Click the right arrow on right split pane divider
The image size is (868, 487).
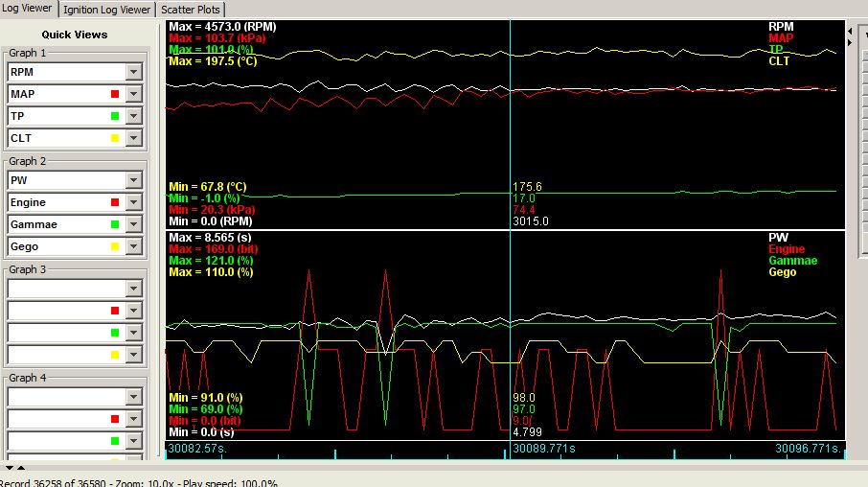850,41
